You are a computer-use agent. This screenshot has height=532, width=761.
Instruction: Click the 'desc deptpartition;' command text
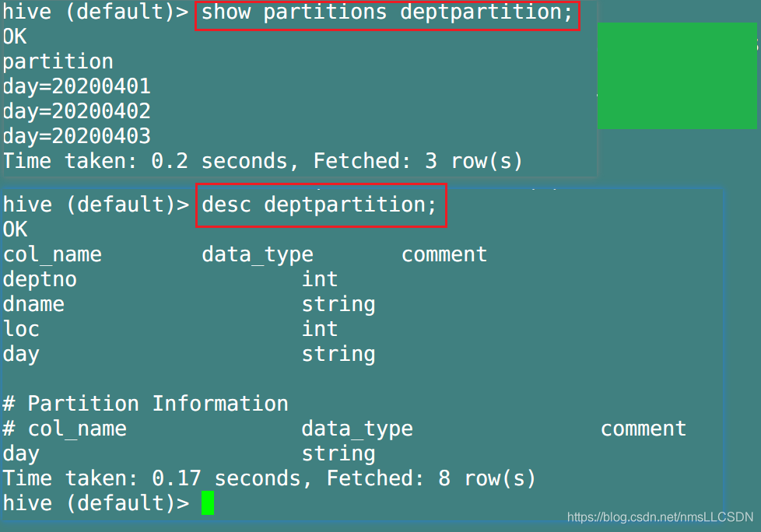319,205
